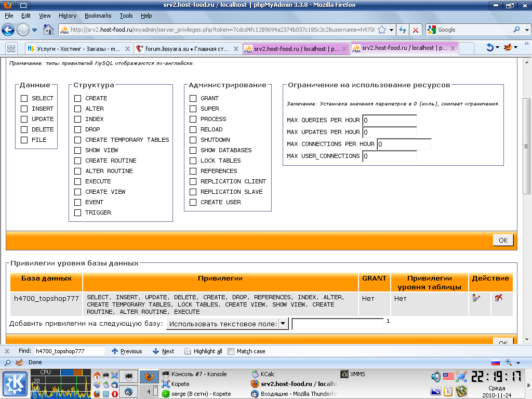
Task: Open status bar zoom dropdown arrow
Action: [x=518, y=363]
